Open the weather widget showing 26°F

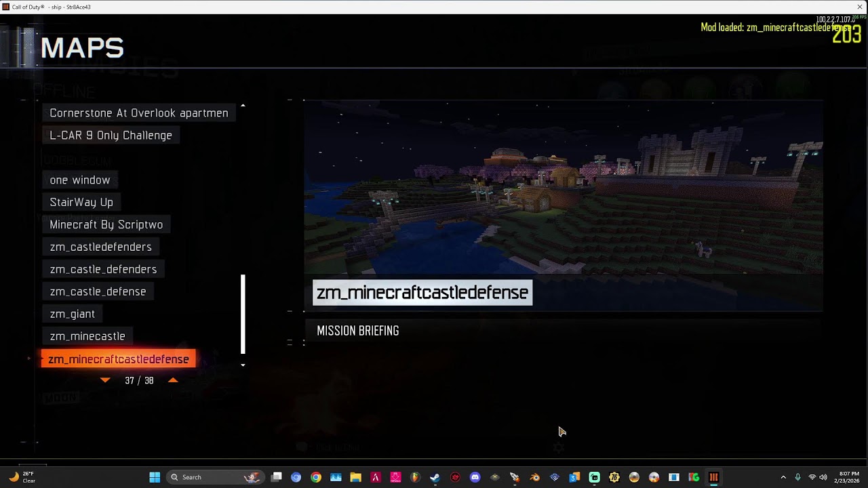22,477
